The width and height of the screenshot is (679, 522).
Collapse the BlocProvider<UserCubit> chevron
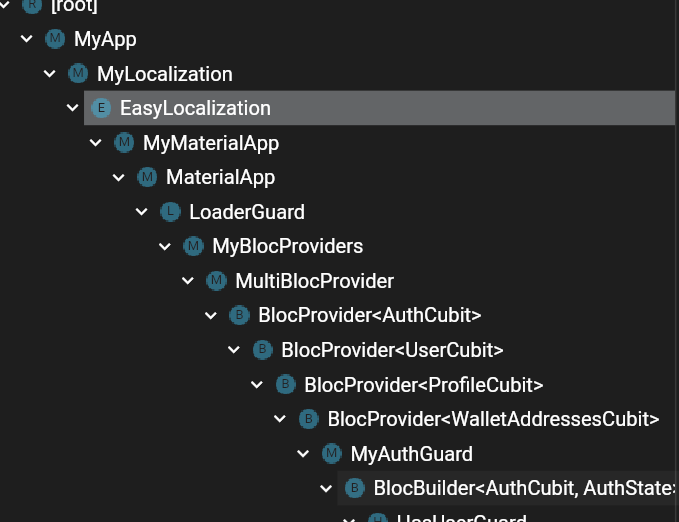(234, 350)
